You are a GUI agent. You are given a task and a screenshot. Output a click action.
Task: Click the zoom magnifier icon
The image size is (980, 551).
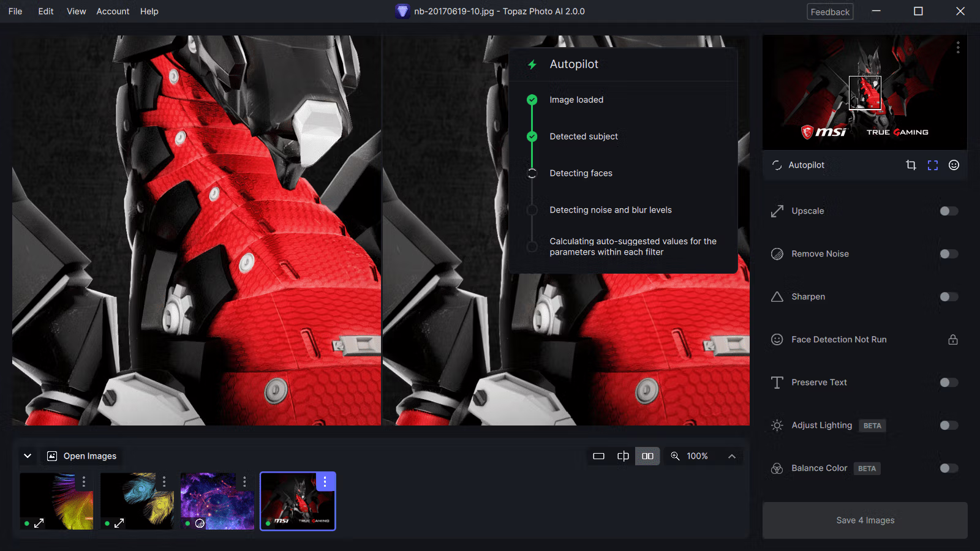coord(675,456)
